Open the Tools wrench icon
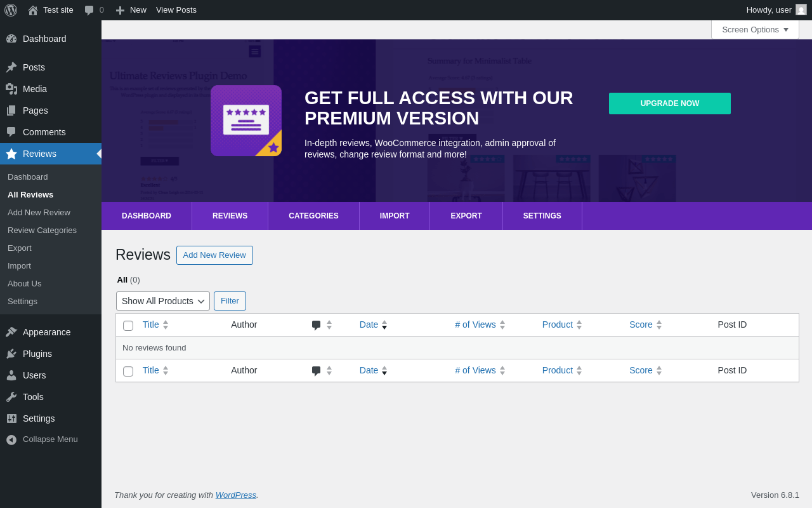Screen dimensions: 812x508 (11, 397)
